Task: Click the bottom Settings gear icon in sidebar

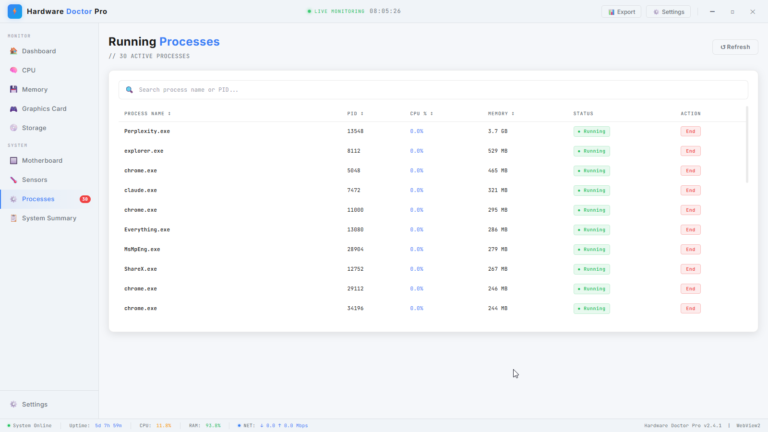Action: click(x=13, y=404)
